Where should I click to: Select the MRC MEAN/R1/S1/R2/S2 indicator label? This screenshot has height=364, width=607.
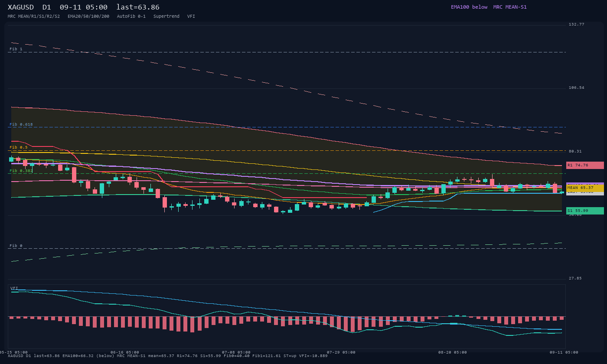pyautogui.click(x=34, y=16)
